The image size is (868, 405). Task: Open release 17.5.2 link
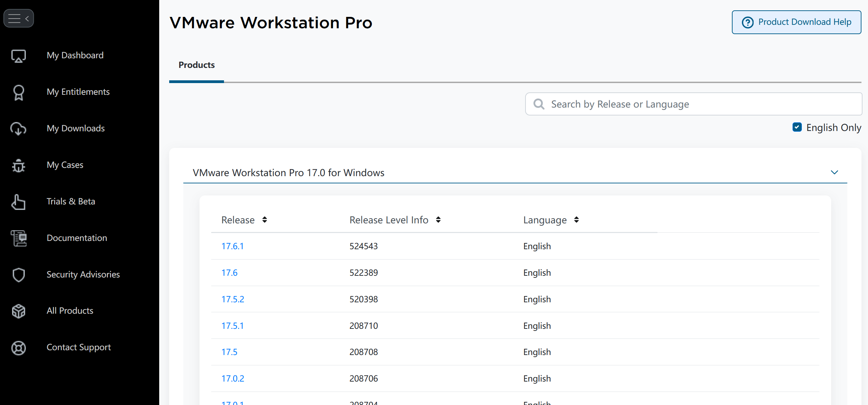(233, 299)
